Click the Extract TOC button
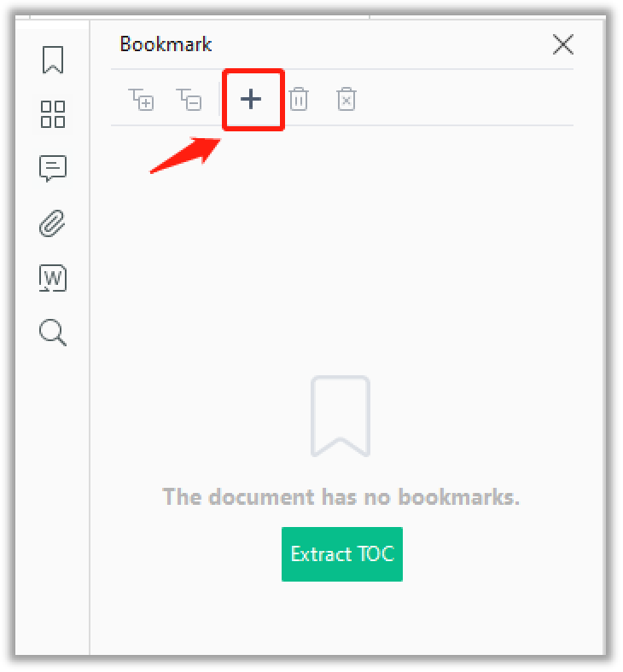 coord(342,554)
